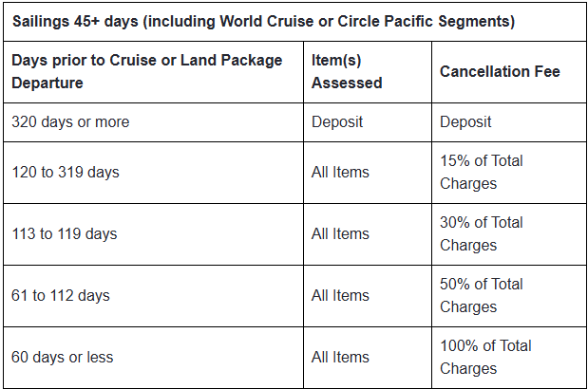Click the 'Item(s) Assessed' column header
The height and width of the screenshot is (389, 588).
click(347, 71)
